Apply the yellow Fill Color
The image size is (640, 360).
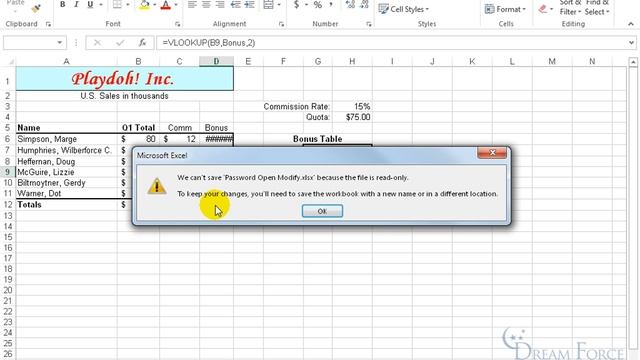pyautogui.click(x=144, y=4)
